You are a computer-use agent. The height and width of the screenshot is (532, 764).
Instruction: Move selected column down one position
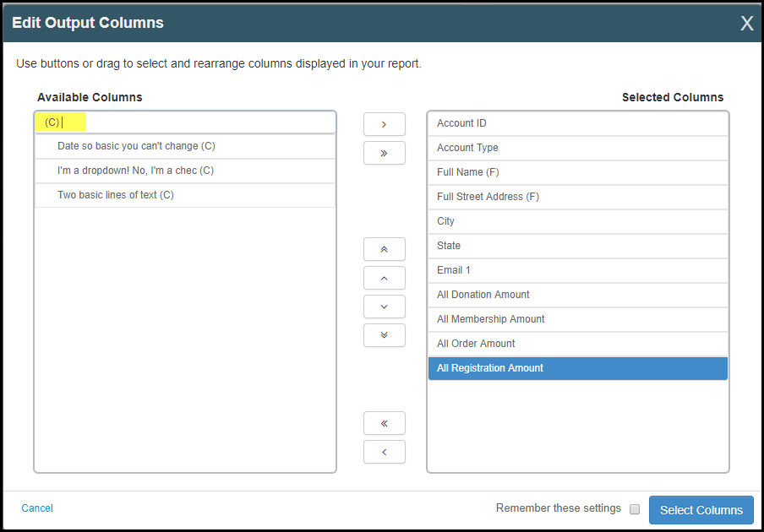point(384,307)
